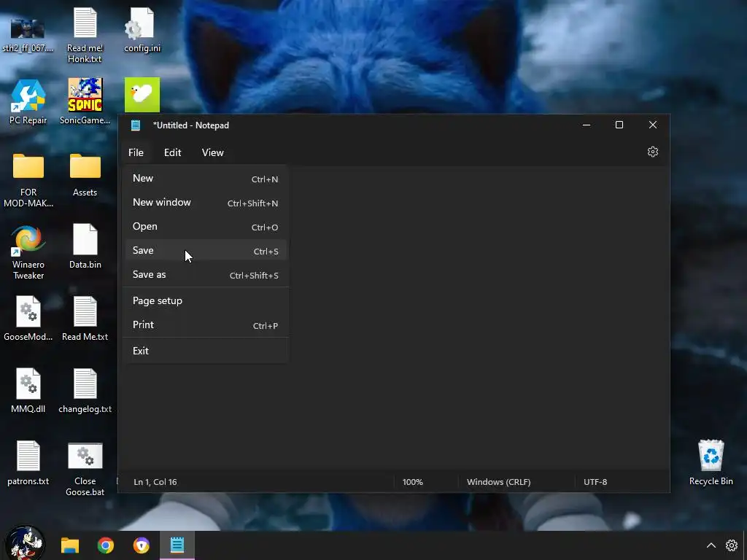Select the PC Repair shortcut

pos(28,102)
